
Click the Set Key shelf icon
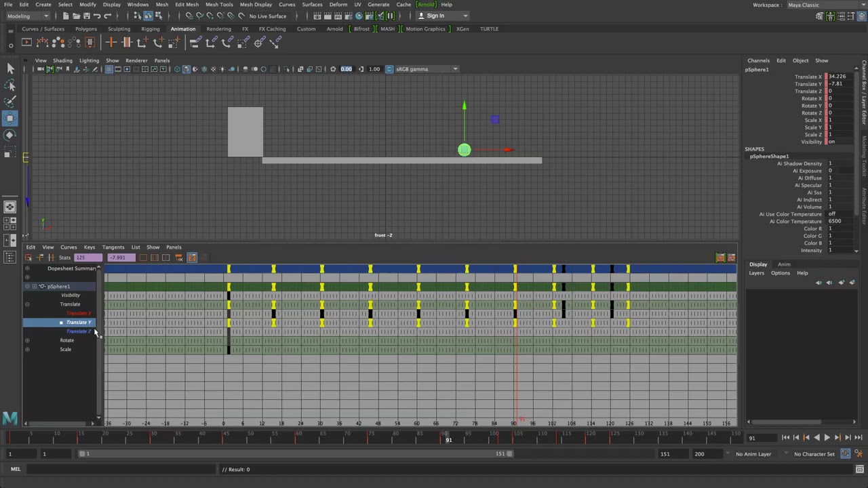click(x=111, y=43)
